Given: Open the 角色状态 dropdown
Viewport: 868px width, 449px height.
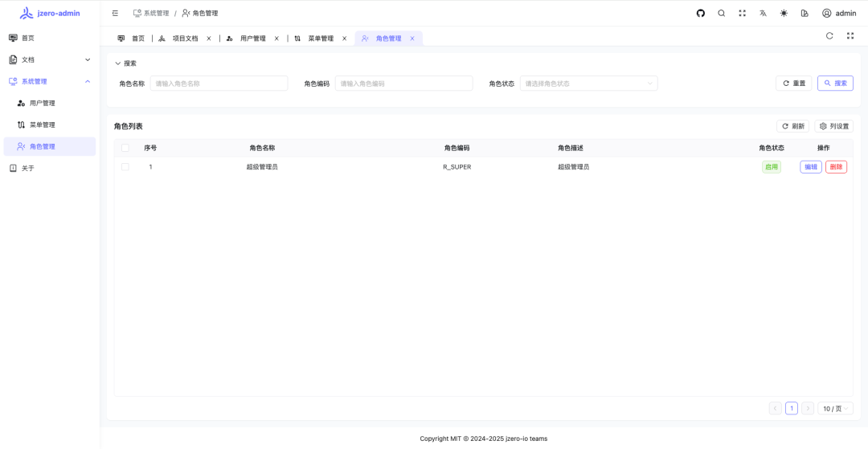Looking at the screenshot, I should [x=588, y=84].
